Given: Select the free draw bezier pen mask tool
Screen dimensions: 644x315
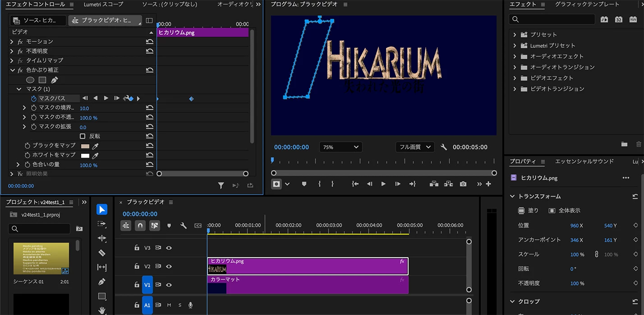Looking at the screenshot, I should [x=54, y=80].
